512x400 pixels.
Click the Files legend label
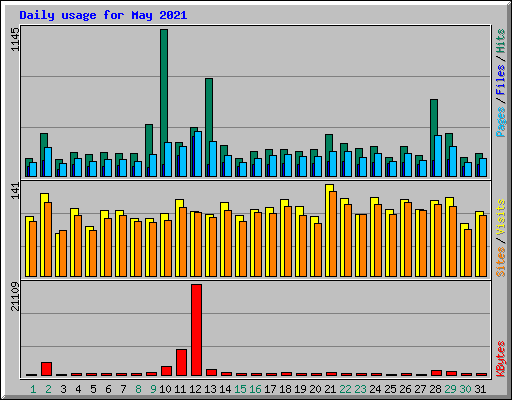[x=501, y=80]
